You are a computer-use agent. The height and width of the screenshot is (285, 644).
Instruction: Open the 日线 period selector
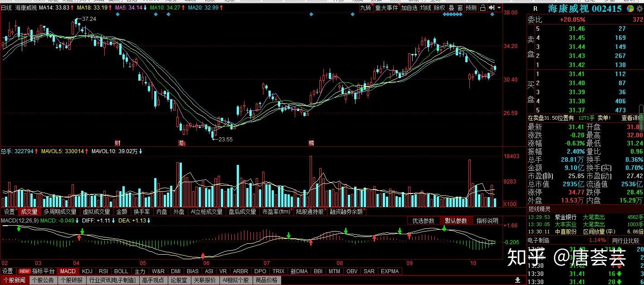point(7,8)
